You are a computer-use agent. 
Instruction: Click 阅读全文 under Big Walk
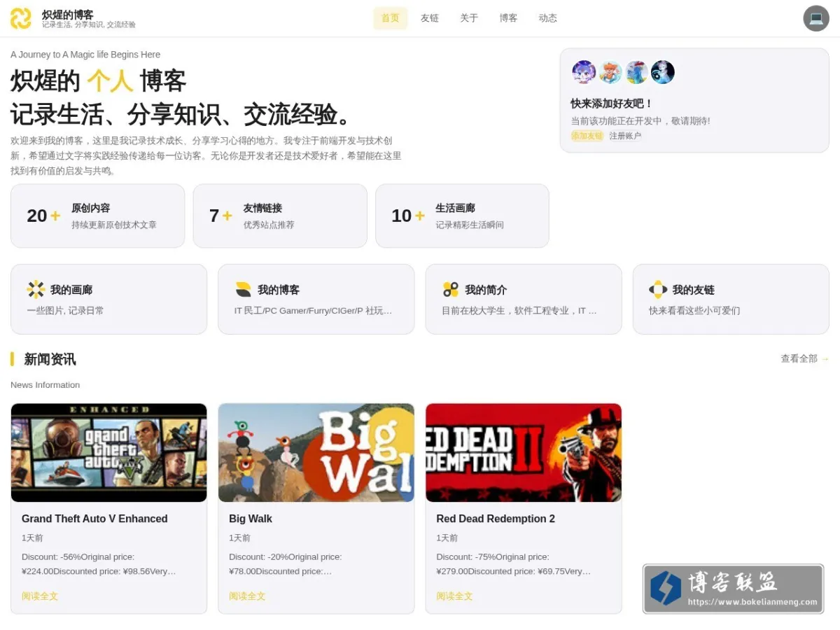click(x=247, y=596)
